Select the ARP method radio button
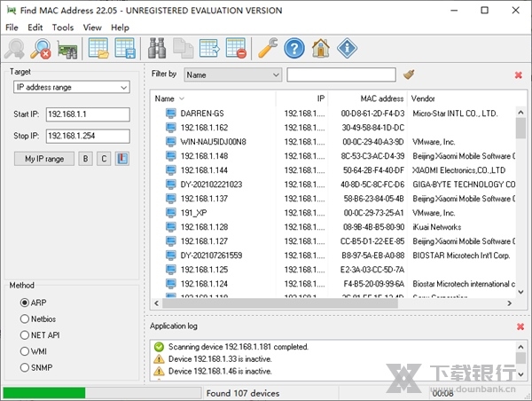Screen dimensions: 532x401 [25, 303]
